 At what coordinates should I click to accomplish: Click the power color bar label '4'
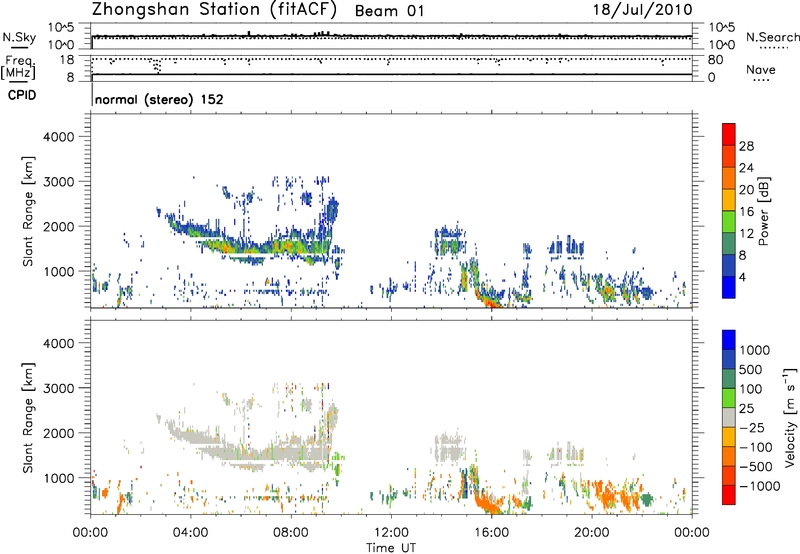[743, 277]
